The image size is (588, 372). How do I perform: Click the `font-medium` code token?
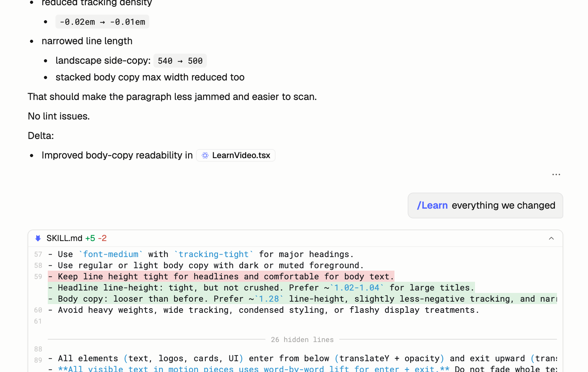(111, 255)
